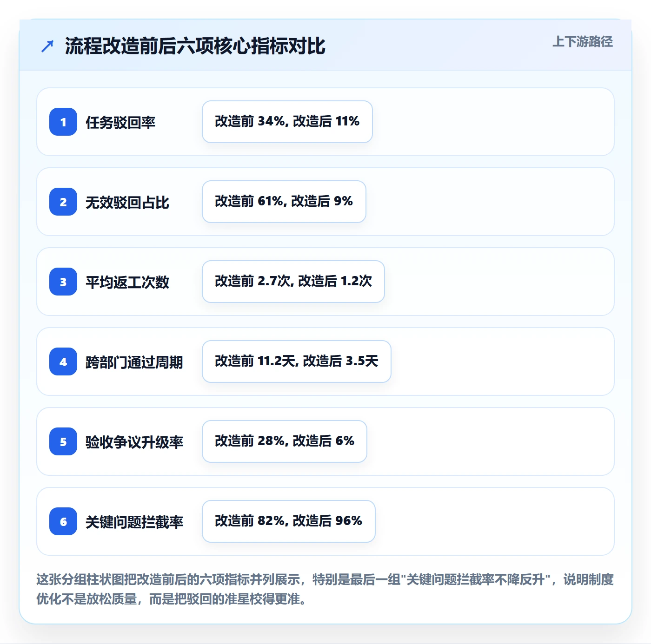Click the title 流程改造前后六项核心指标对比
The image size is (651, 644).
(x=195, y=46)
